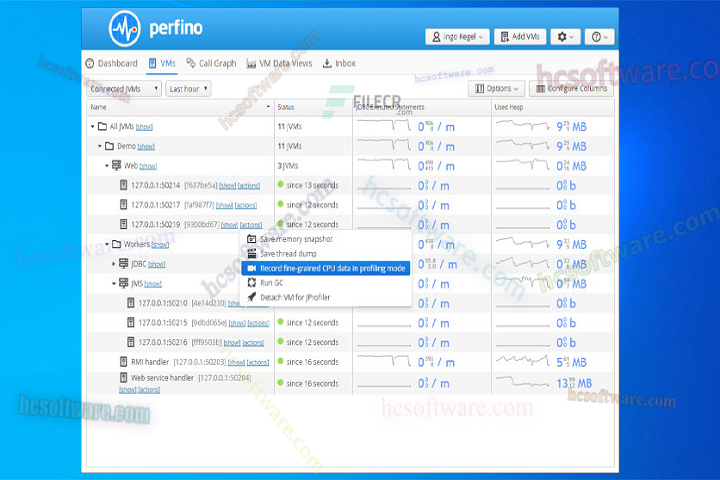
Task: Click VM icon for 127.0.0.1:50214
Action: [124, 185]
